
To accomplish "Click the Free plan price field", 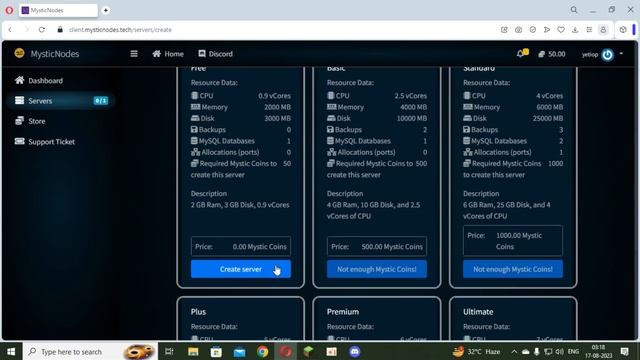I will pos(241,247).
